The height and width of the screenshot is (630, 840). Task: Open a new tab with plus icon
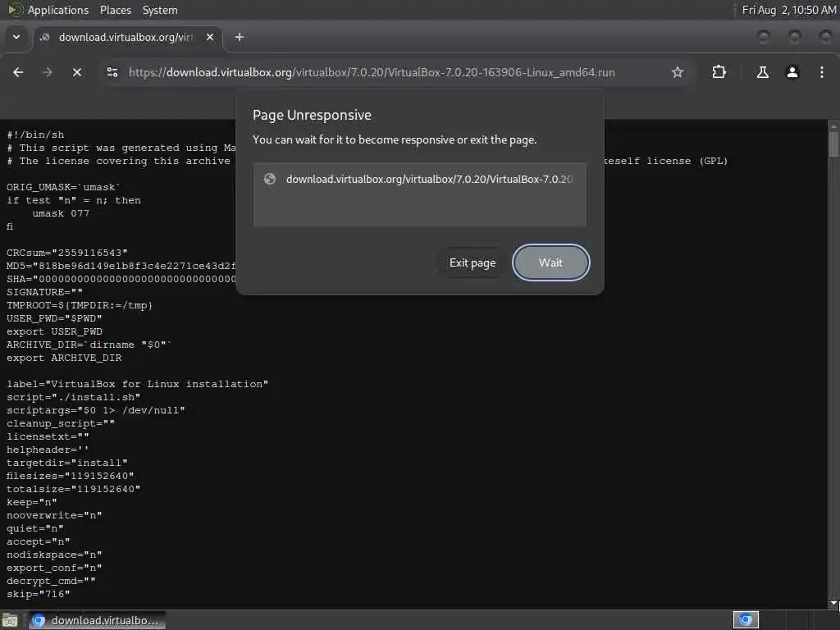click(x=240, y=37)
